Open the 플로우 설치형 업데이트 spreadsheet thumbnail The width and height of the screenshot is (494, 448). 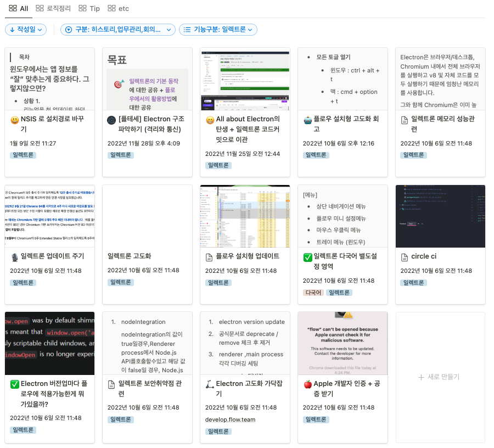pos(245,216)
